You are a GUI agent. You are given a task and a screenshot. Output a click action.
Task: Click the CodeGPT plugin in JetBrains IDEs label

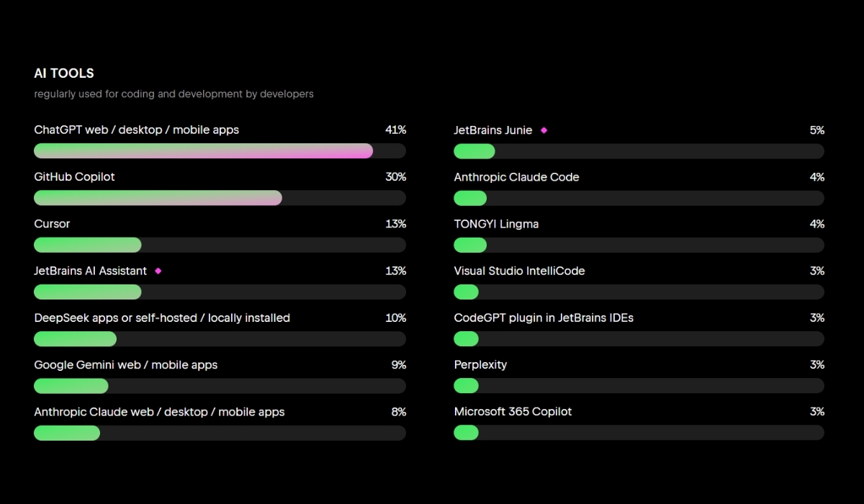point(544,318)
